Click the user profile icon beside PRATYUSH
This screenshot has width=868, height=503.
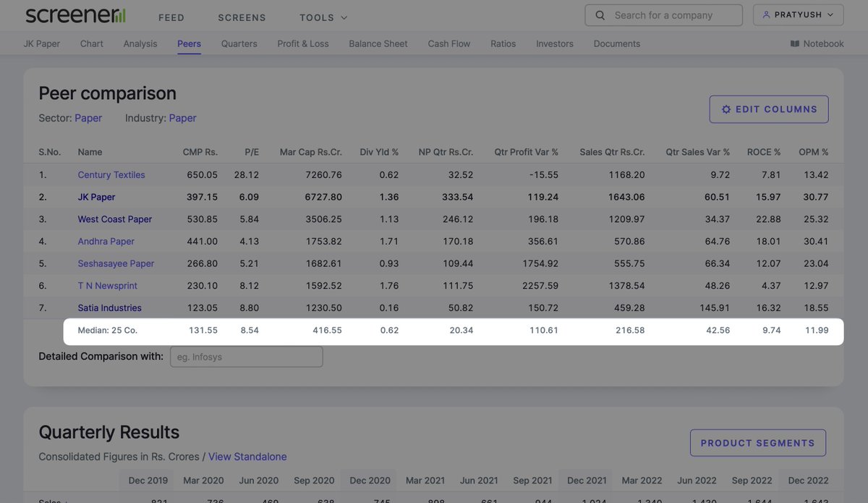[x=767, y=14]
